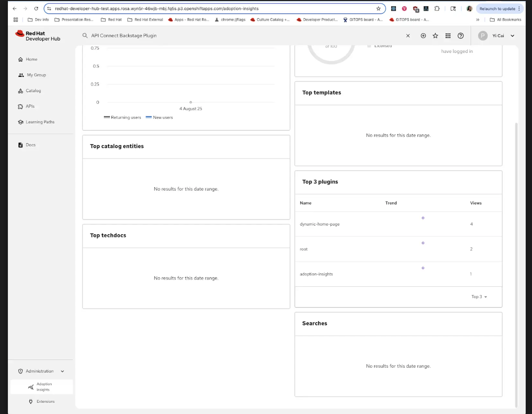
Task: Click Relaunch to update button
Action: [x=497, y=9]
